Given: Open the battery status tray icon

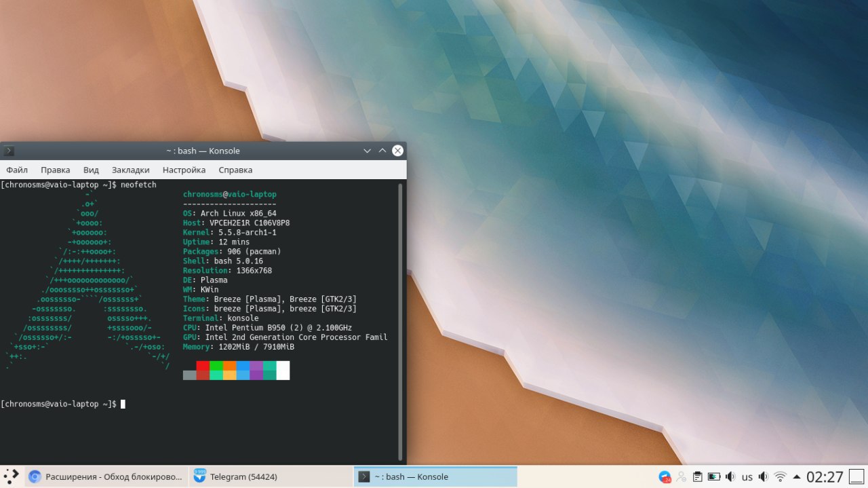Looking at the screenshot, I should (x=714, y=476).
